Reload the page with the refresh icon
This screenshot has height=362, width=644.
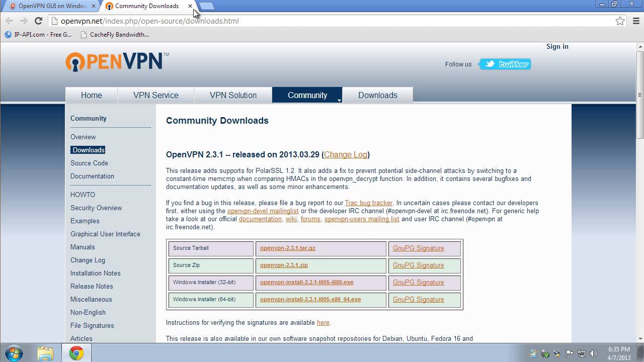[38, 21]
